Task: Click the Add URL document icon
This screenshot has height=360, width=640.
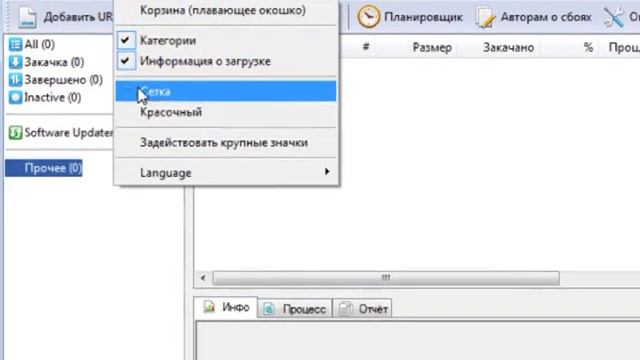Action: [x=28, y=17]
